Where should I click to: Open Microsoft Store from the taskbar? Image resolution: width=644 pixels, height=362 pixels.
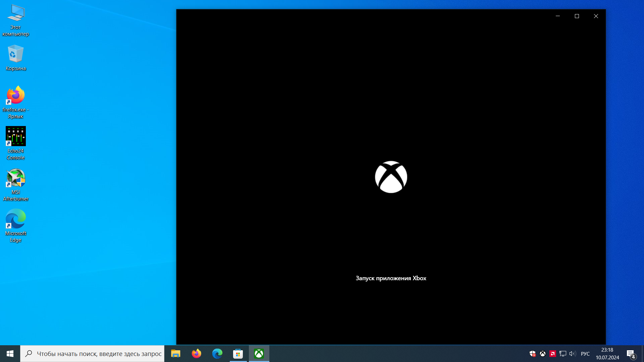tap(238, 354)
